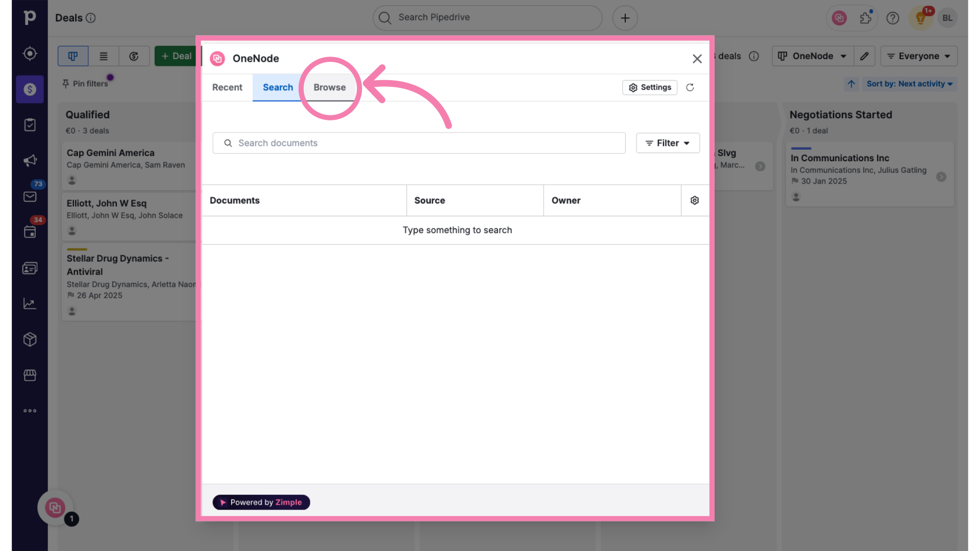Click the Refresh/reload icon
This screenshot has height=551, width=980.
[690, 87]
